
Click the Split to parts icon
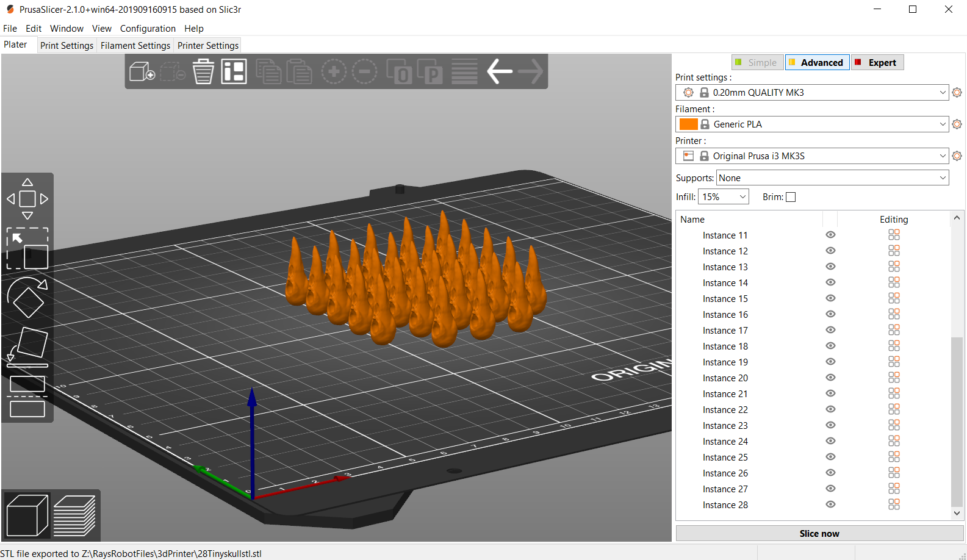click(x=430, y=72)
